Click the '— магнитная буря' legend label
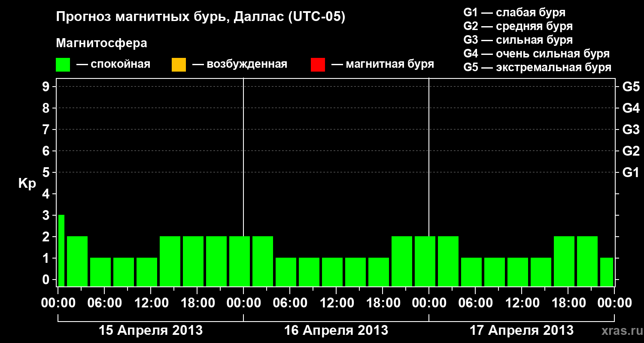The image size is (644, 343). click(383, 64)
